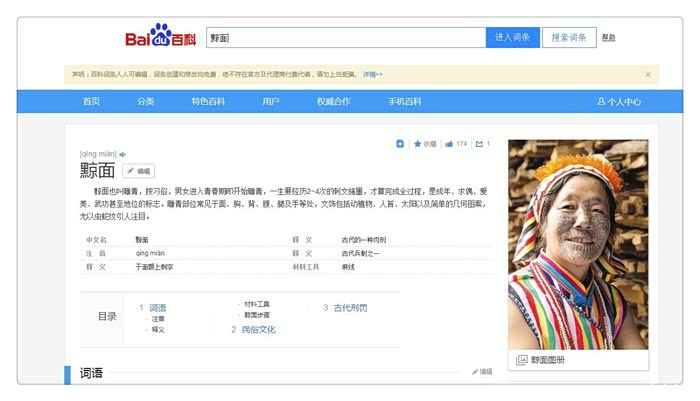
Task: Click the photo of the woman with facial tattoo
Action: point(578,244)
